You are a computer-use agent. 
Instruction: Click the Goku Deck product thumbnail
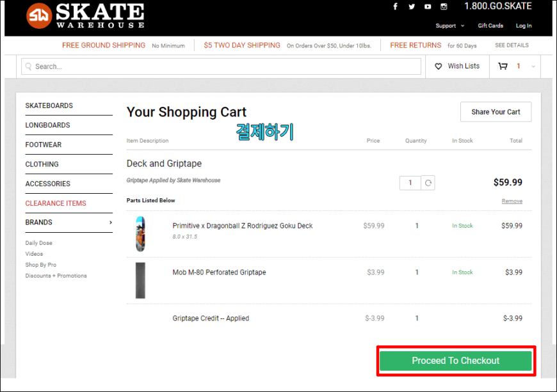pos(140,234)
